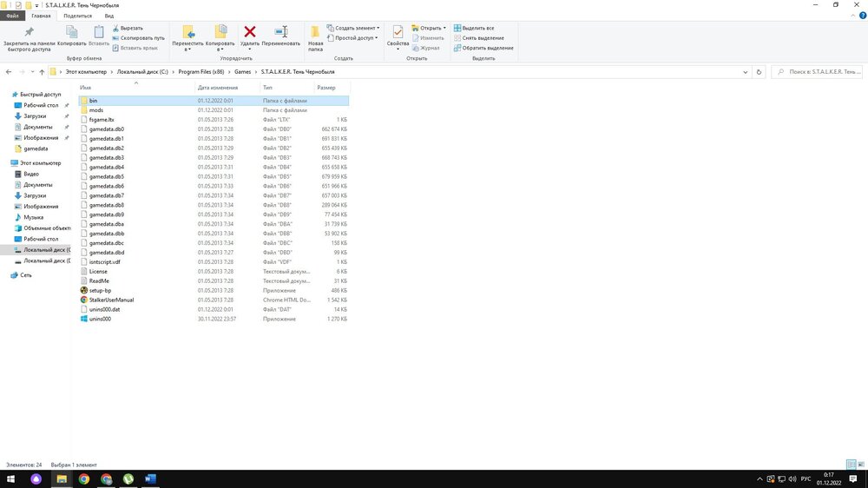The width and height of the screenshot is (868, 488).
Task: Open the 'Поделиться' ribbon tab
Action: point(77,16)
